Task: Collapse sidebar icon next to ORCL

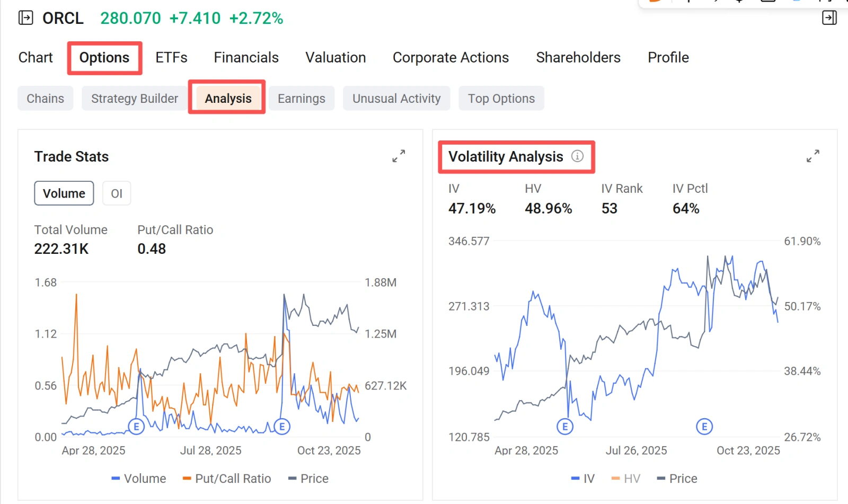Action: coord(25,18)
